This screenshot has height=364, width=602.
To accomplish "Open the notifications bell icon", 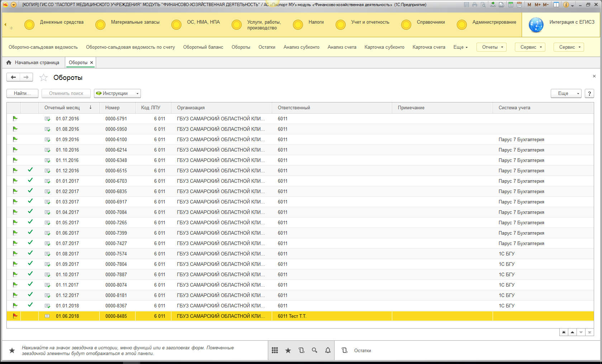I will pos(328,350).
